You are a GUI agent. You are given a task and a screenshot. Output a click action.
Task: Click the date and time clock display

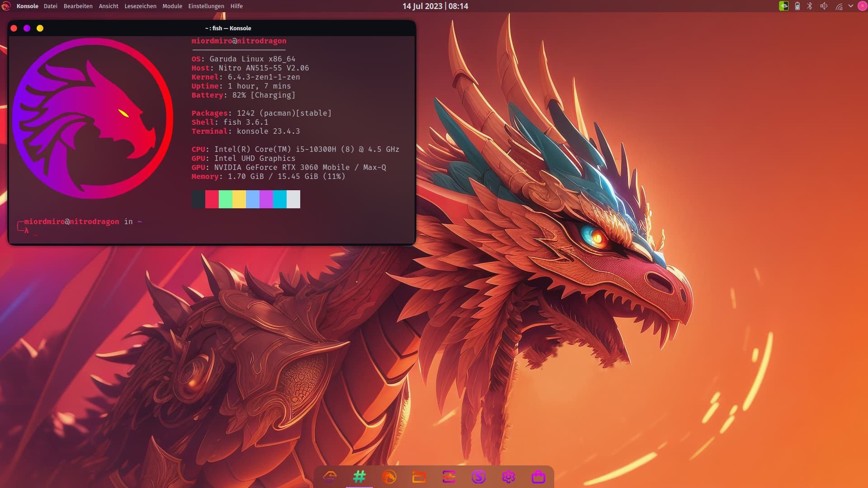435,6
